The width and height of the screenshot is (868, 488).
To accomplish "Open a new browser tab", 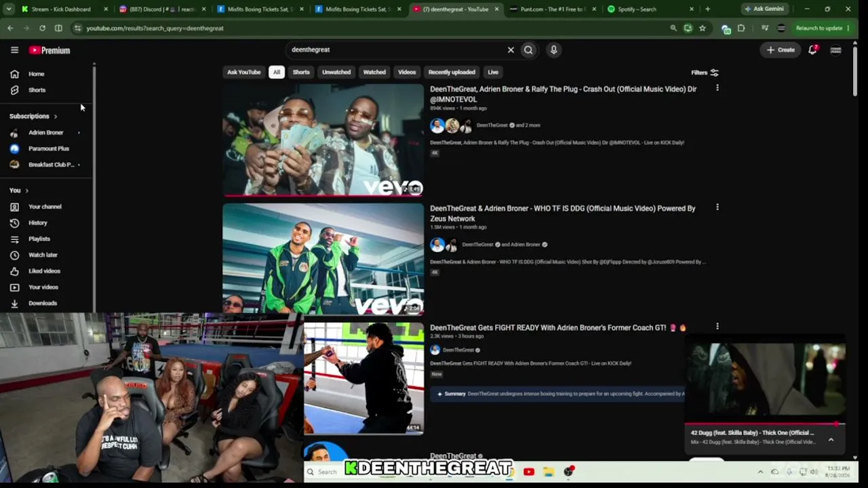I will [707, 9].
